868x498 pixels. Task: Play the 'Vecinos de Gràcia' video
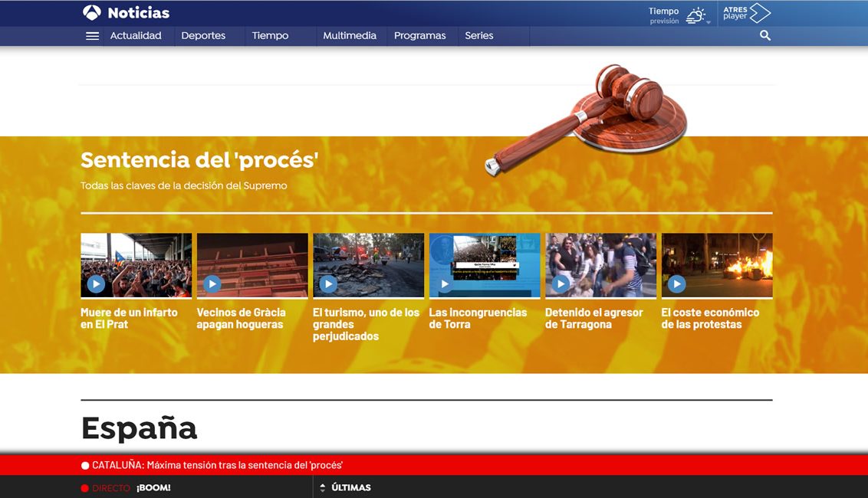(212, 284)
